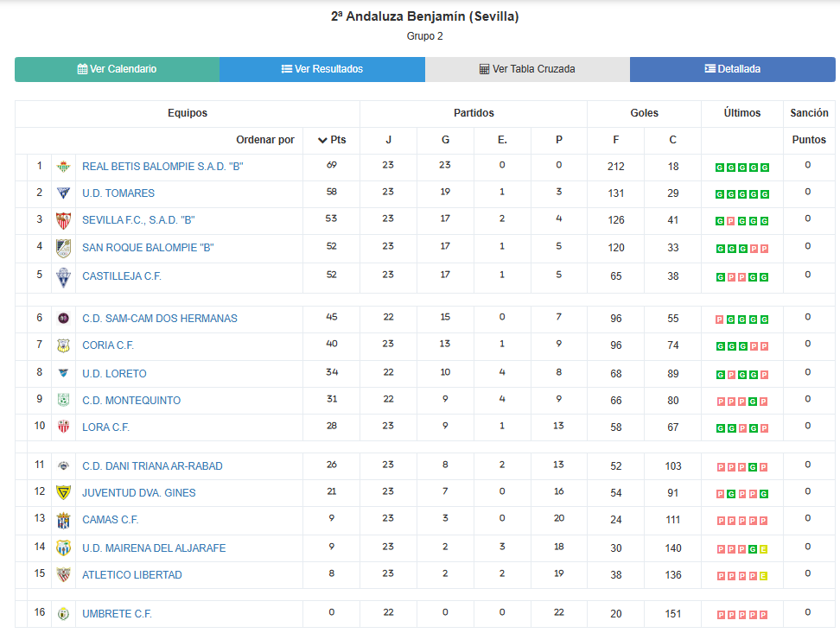Click Real Betis points value 69
Image resolution: width=840 pixels, height=633 pixels.
[332, 165]
